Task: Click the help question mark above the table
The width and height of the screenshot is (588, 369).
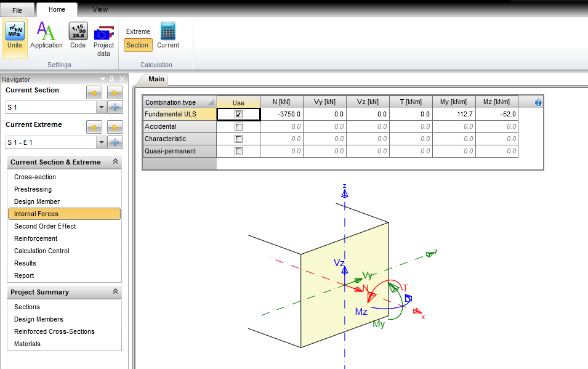Action: tap(537, 102)
